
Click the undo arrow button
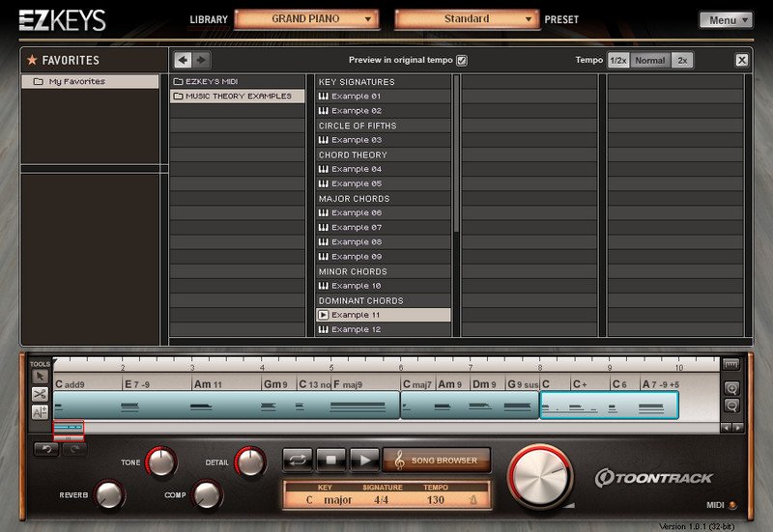click(44, 449)
